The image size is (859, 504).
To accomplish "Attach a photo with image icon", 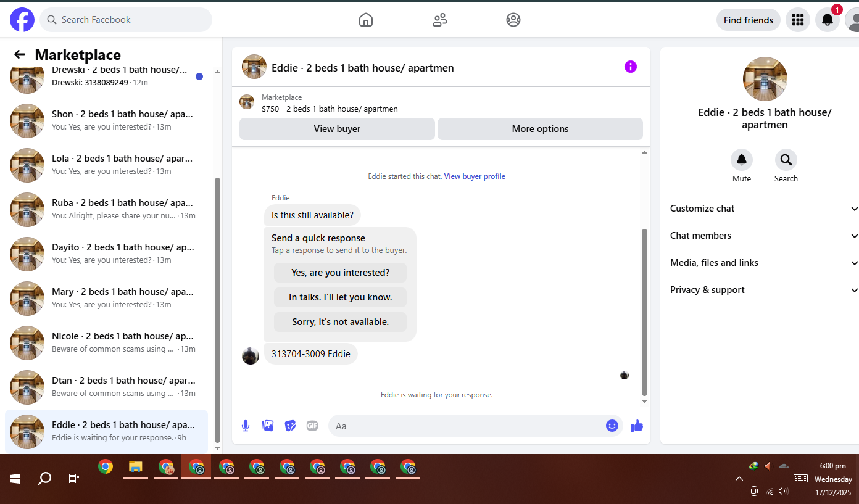I will point(268,426).
